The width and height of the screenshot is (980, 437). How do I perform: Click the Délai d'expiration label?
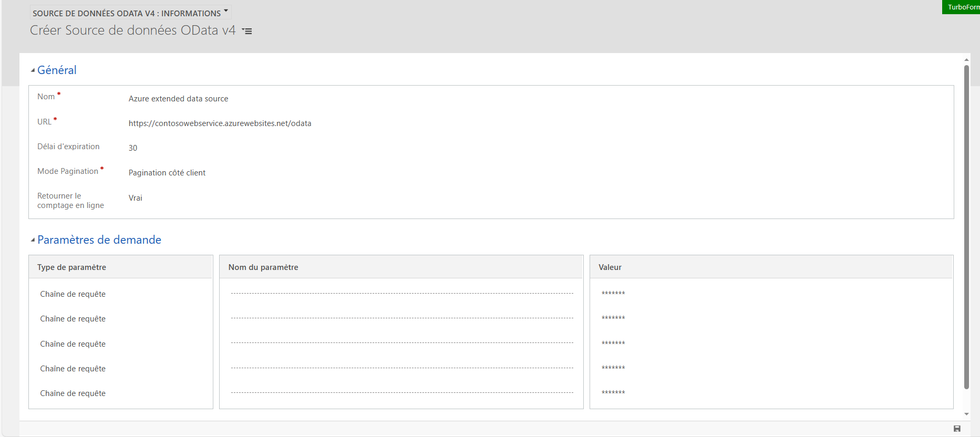point(68,147)
